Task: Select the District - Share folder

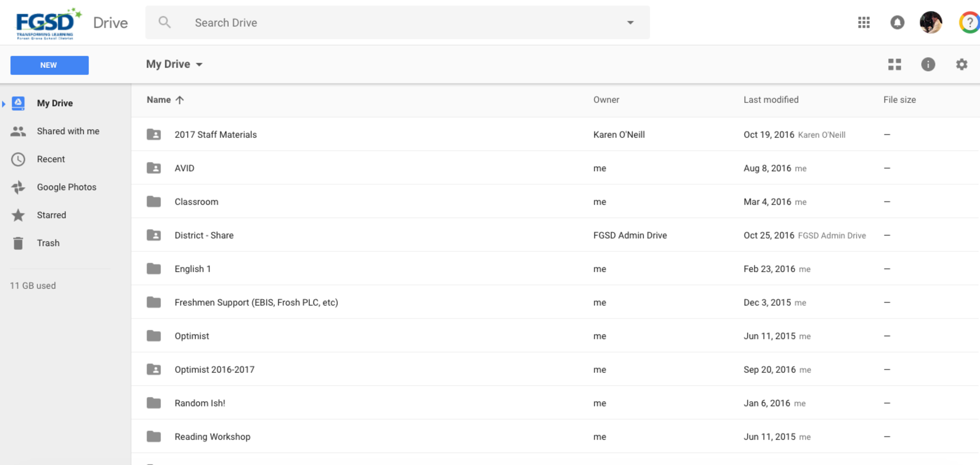Action: [204, 235]
